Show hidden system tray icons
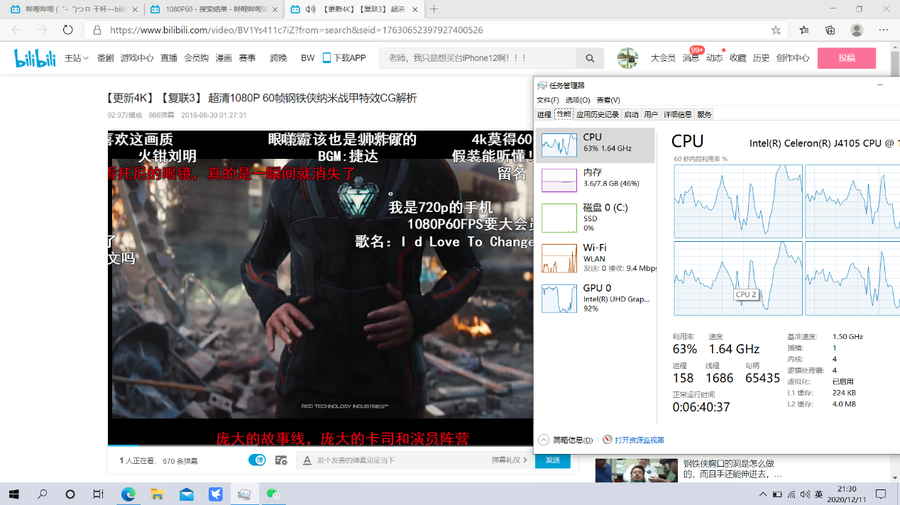Image resolution: width=900 pixels, height=505 pixels. coord(763,494)
